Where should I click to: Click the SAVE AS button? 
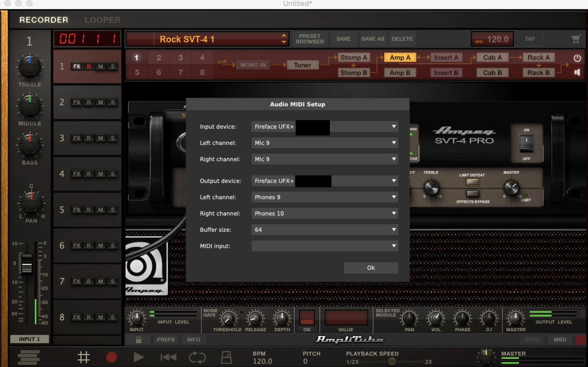(x=373, y=39)
